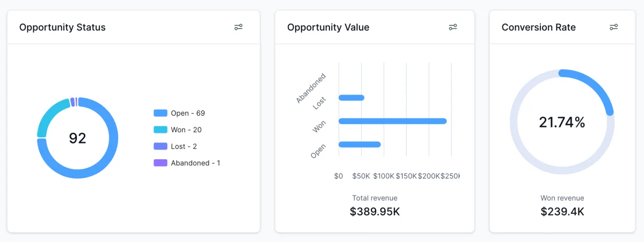Image resolution: width=644 pixels, height=242 pixels.
Task: Click the Lost bar in bar chart
Action: point(352,98)
